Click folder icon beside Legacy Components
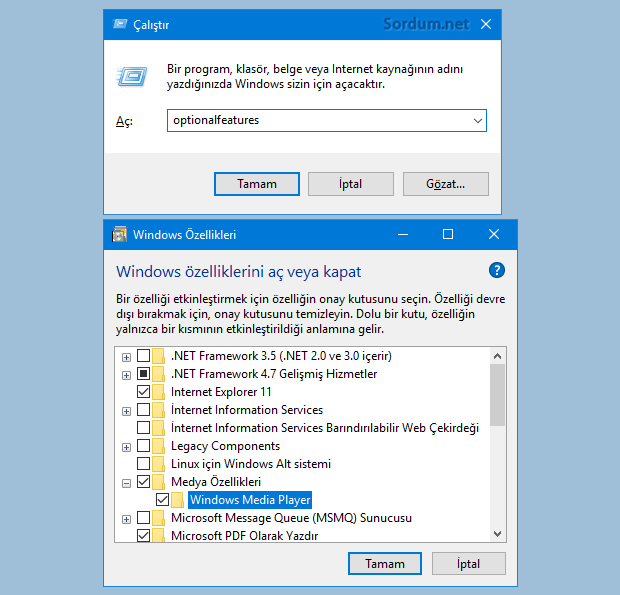Viewport: 620px width, 595px height. [158, 446]
